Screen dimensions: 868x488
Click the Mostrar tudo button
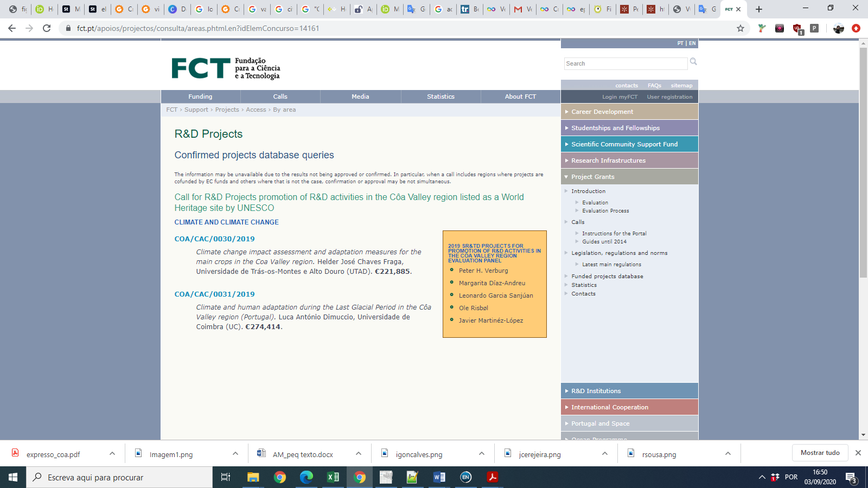820,453
